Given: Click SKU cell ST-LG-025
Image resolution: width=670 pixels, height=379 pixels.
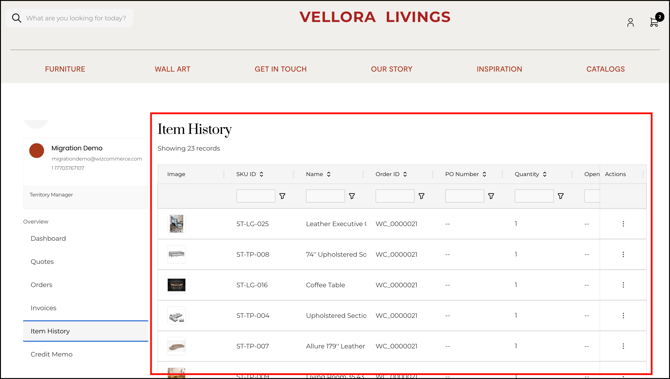Looking at the screenshot, I should [x=253, y=224].
